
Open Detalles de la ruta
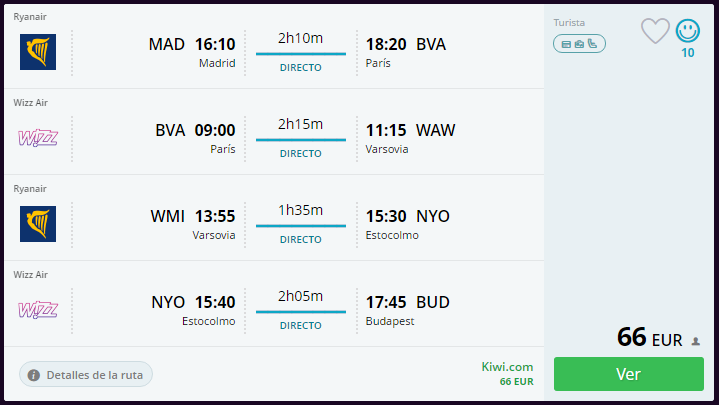[86, 375]
